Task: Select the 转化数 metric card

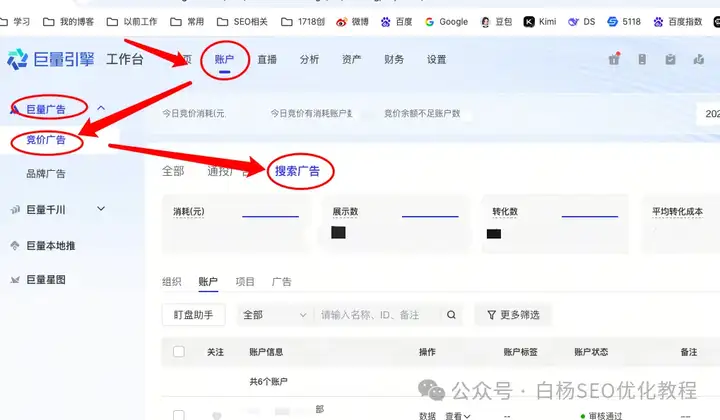Action: [x=555, y=224]
